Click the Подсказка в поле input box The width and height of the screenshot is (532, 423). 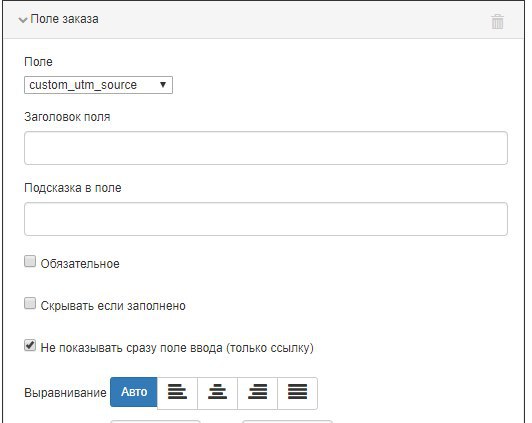pyautogui.click(x=266, y=219)
